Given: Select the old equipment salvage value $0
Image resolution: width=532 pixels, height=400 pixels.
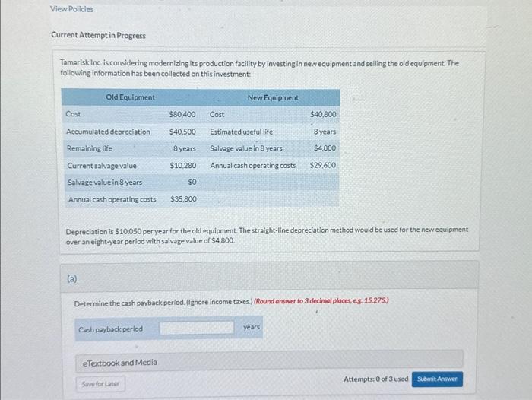Looking at the screenshot, I should [192, 183].
